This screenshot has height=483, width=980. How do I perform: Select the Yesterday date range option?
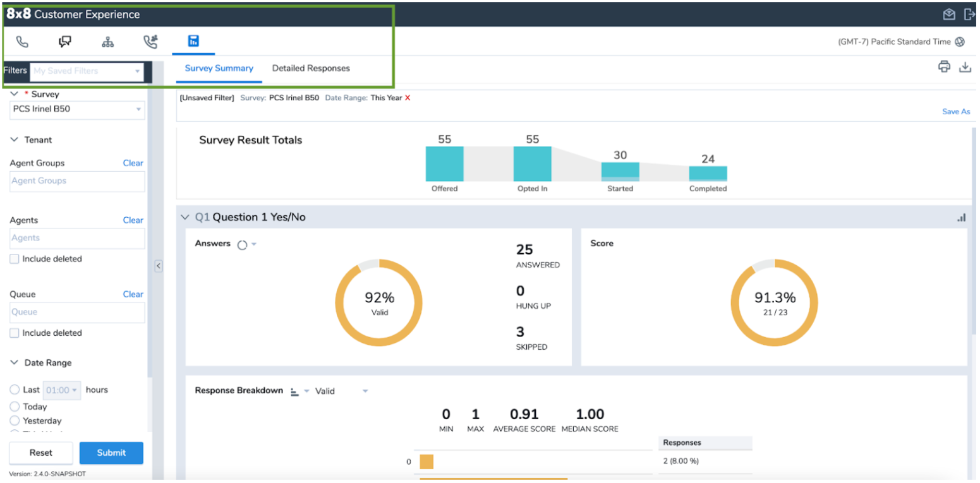(15, 420)
